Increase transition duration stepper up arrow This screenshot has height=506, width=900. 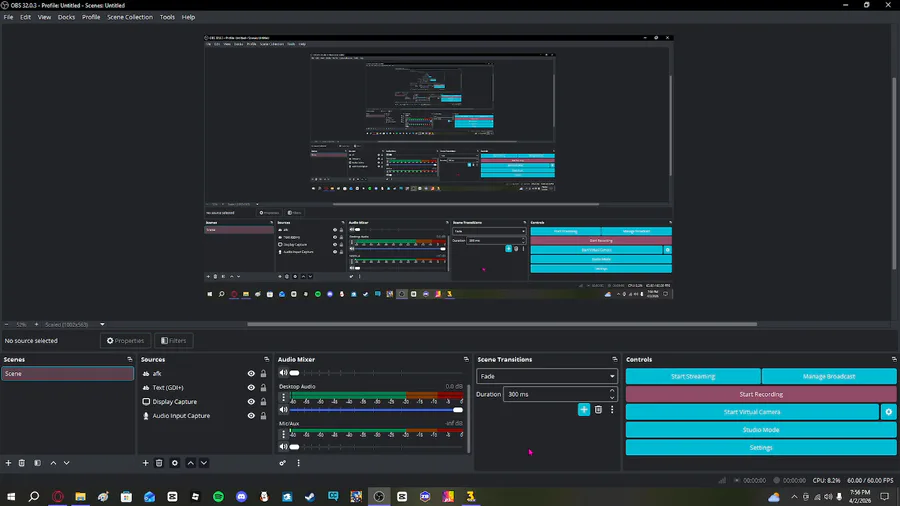[612, 391]
